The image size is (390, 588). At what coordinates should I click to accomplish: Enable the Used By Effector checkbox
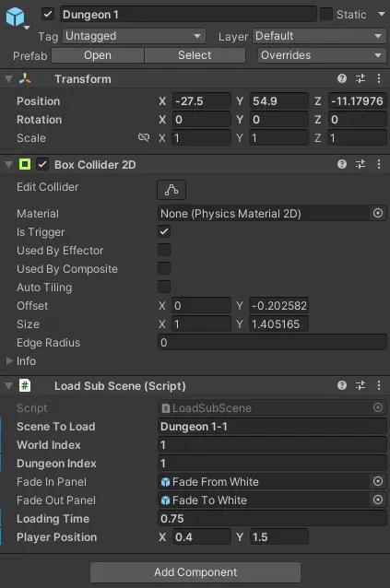tap(164, 250)
